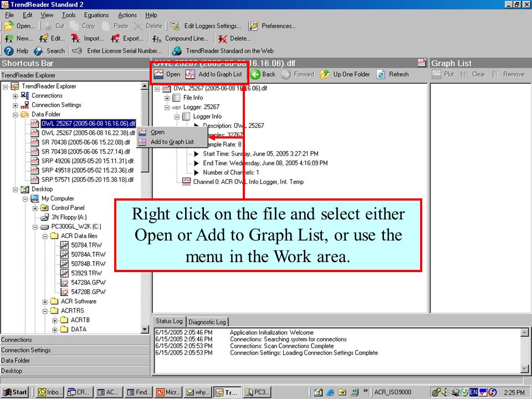Select SR 70438 (2005-06-06 15.22.08).dlf file
The height and width of the screenshot is (399, 532).
tap(85, 142)
